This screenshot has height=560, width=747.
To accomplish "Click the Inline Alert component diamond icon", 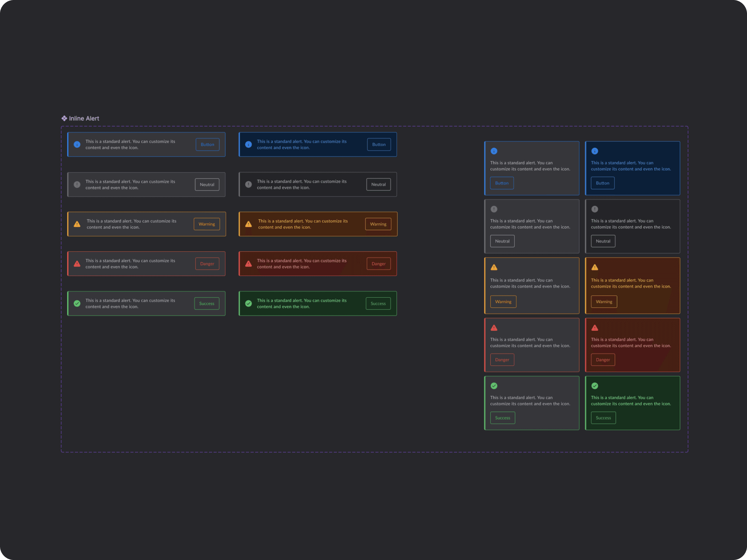I will click(x=64, y=118).
